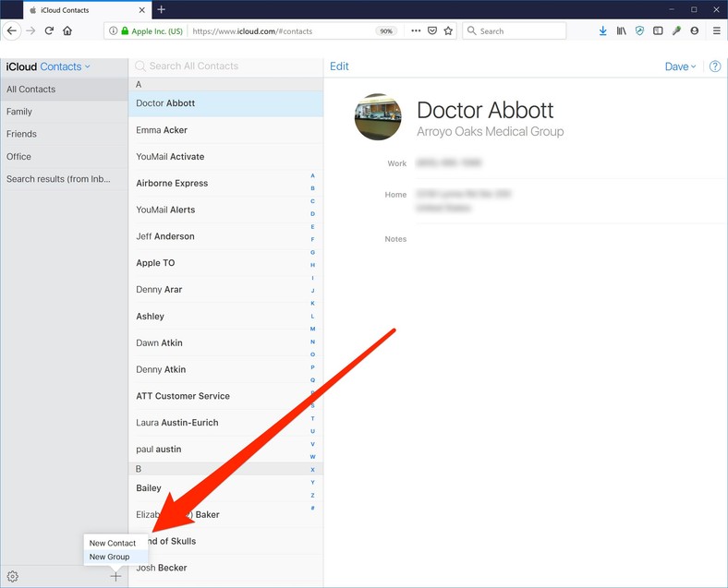Select contact Emma Acker
Viewport: 728px width, 588px height.
point(225,130)
